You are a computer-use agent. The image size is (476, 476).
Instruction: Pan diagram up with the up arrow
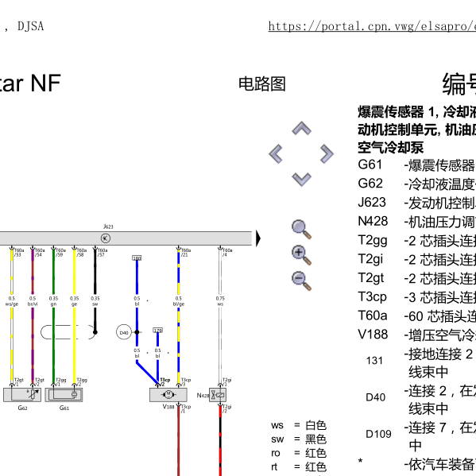pyautogui.click(x=301, y=128)
